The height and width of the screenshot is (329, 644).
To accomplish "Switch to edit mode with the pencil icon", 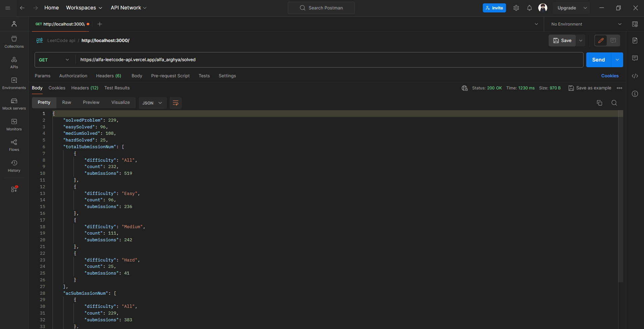I will click(601, 41).
